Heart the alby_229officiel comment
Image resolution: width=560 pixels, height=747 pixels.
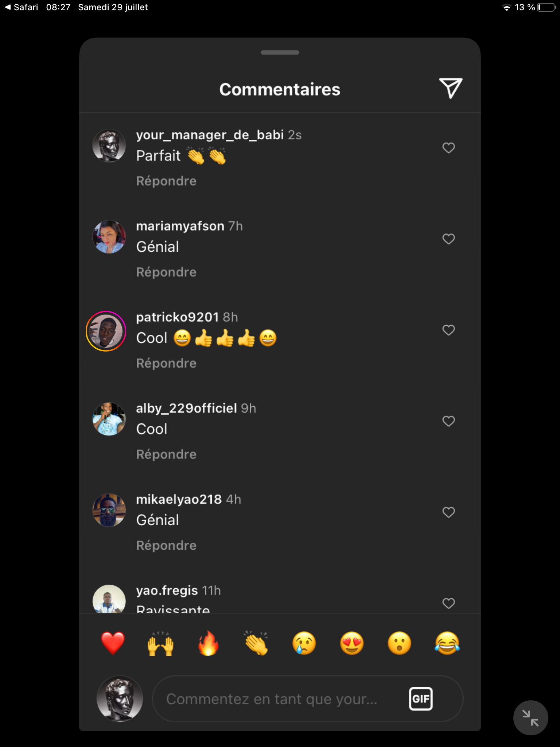pos(448,421)
